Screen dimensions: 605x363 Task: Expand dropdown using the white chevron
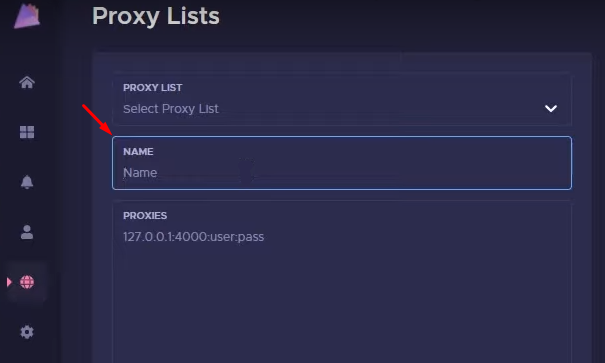tap(551, 108)
